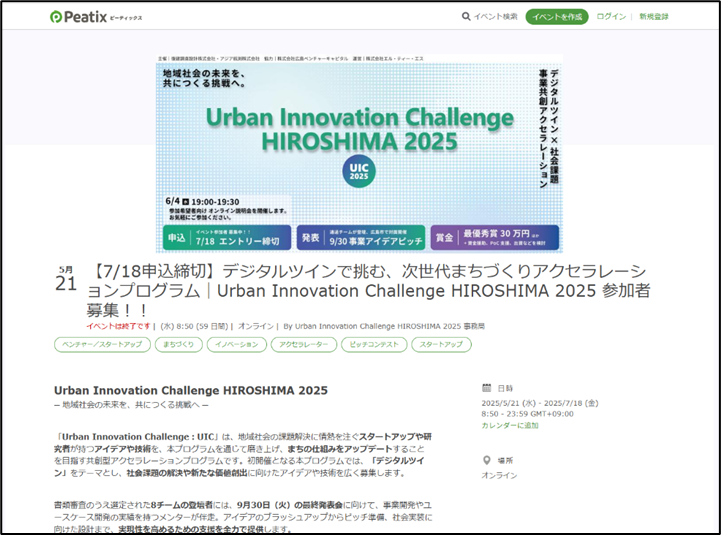Image resolution: width=721 pixels, height=535 pixels.
Task: Click the location pin icon beside 場所
Action: tap(486, 461)
